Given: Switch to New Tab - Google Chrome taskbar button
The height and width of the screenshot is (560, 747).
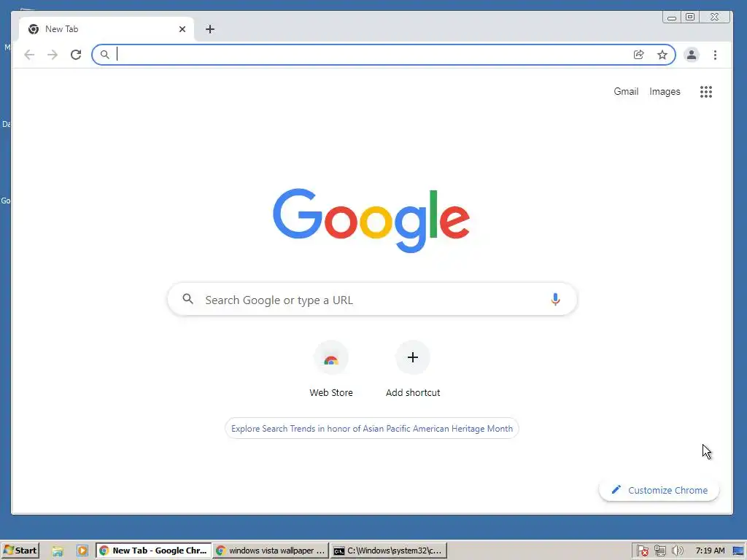Looking at the screenshot, I should coord(153,551).
